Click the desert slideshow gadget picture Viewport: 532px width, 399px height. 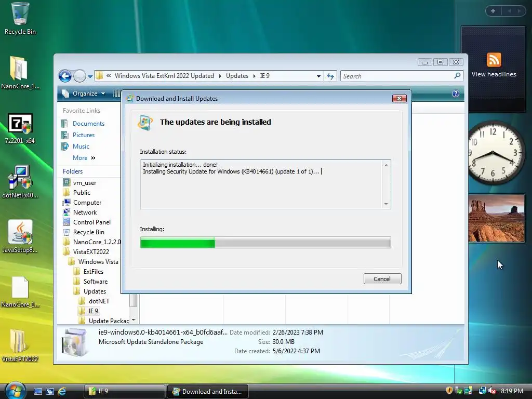(x=496, y=218)
